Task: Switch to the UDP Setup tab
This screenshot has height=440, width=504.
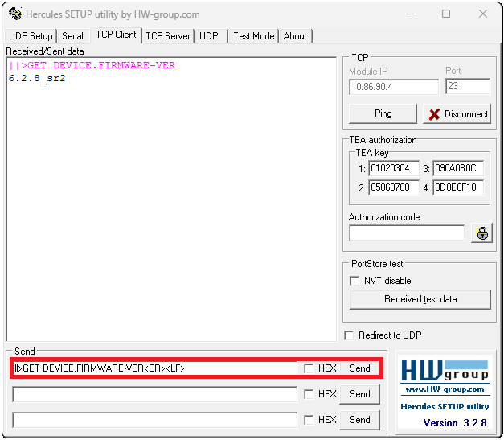Action: click(31, 36)
